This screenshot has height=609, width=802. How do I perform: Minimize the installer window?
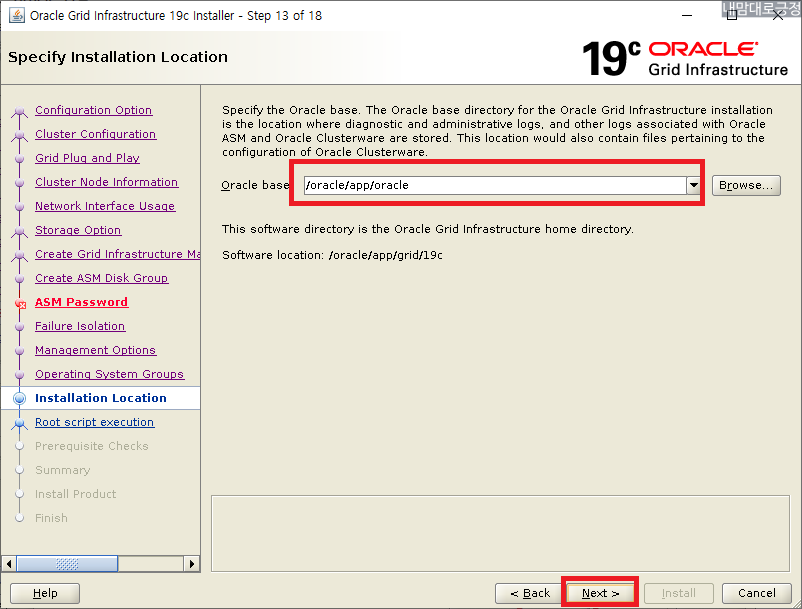pos(687,15)
